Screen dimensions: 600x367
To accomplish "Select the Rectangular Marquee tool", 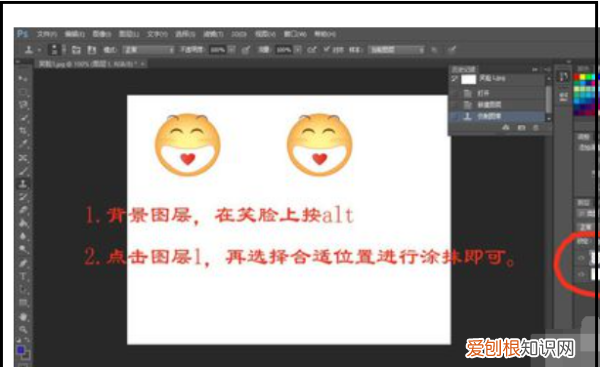I will pos(23,92).
